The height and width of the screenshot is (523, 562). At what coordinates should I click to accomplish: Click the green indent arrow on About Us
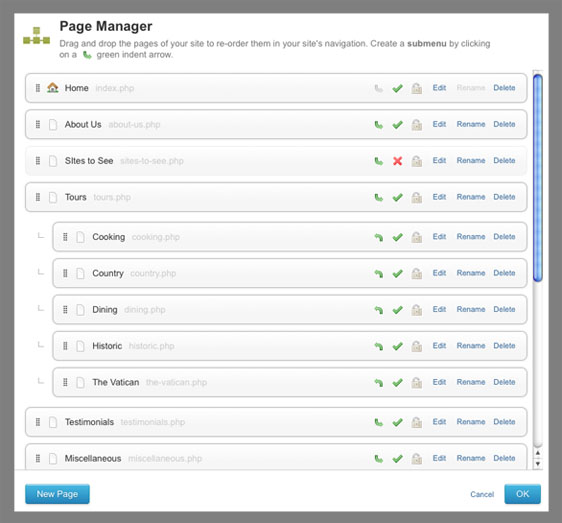pos(378,125)
